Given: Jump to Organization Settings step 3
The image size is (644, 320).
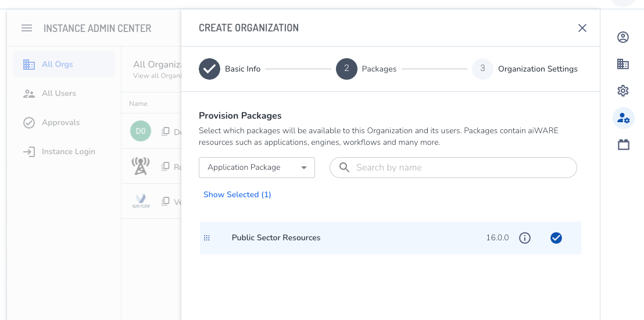Looking at the screenshot, I should 525,69.
